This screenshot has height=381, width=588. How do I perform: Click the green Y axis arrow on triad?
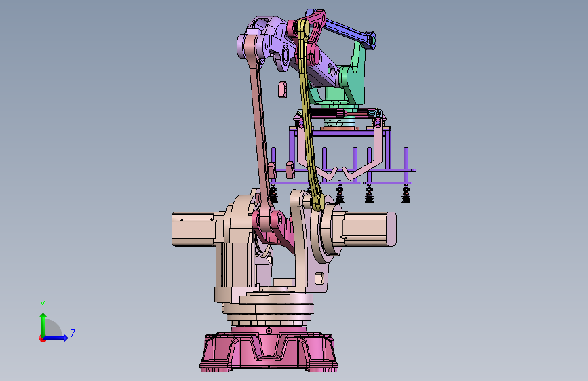43,325
